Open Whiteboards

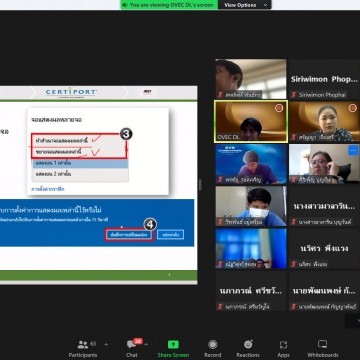(x=322, y=348)
